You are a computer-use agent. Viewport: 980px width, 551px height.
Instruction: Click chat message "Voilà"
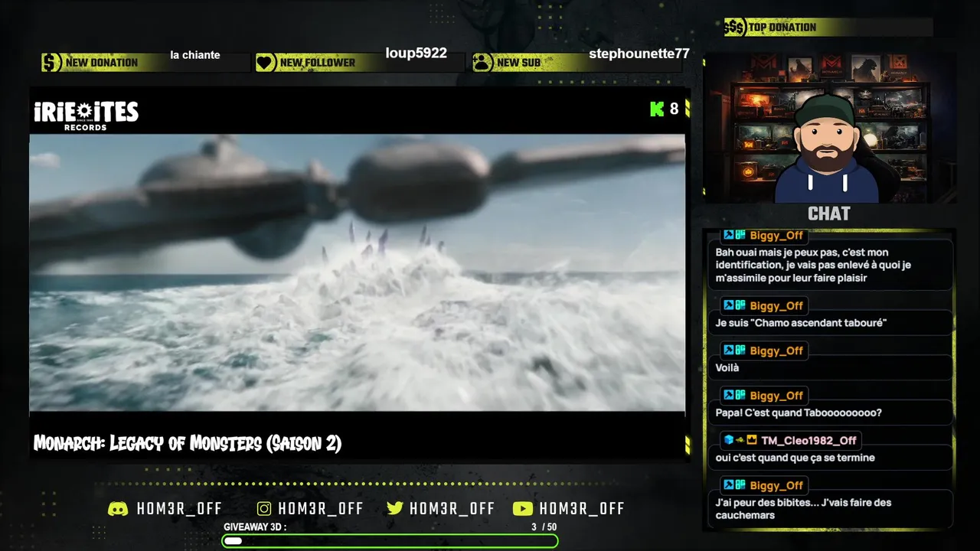(727, 368)
